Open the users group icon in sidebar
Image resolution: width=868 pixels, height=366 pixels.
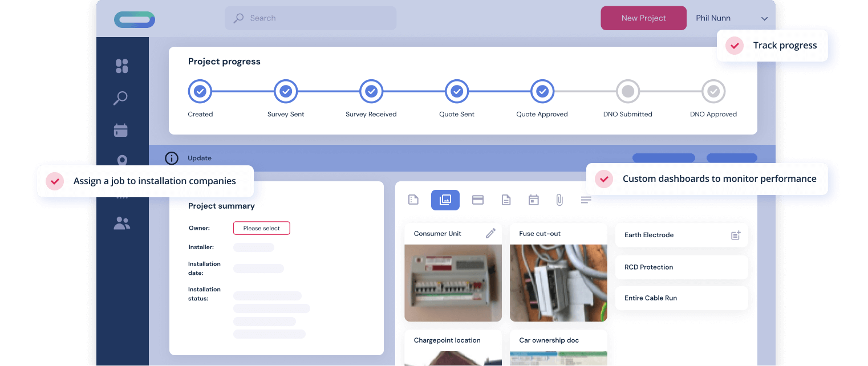[x=121, y=223]
